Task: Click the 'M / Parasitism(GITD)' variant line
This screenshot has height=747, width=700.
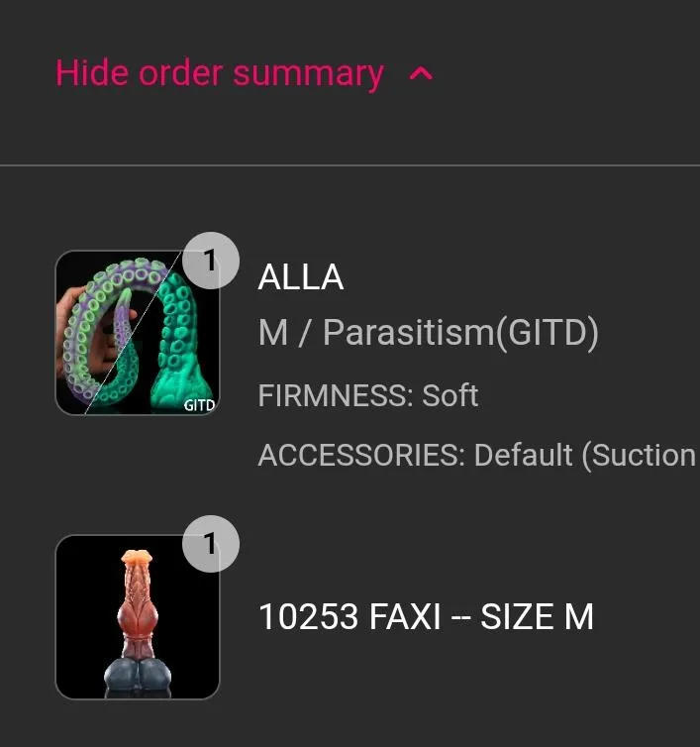Action: (428, 333)
